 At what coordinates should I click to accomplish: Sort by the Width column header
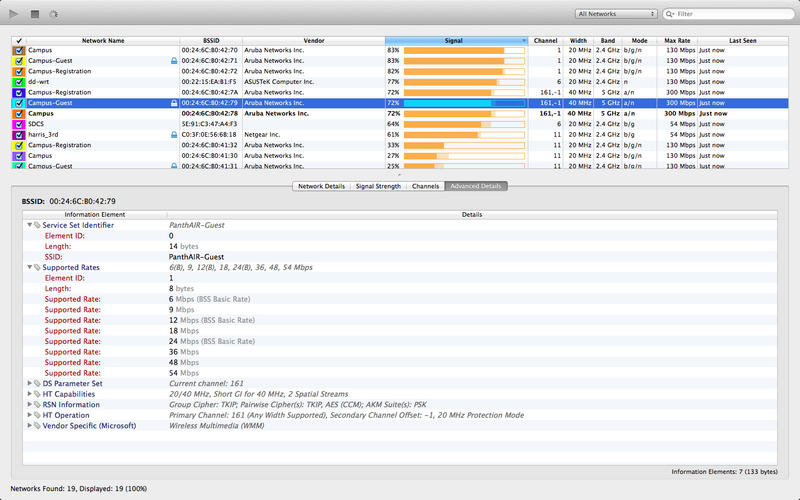click(578, 41)
